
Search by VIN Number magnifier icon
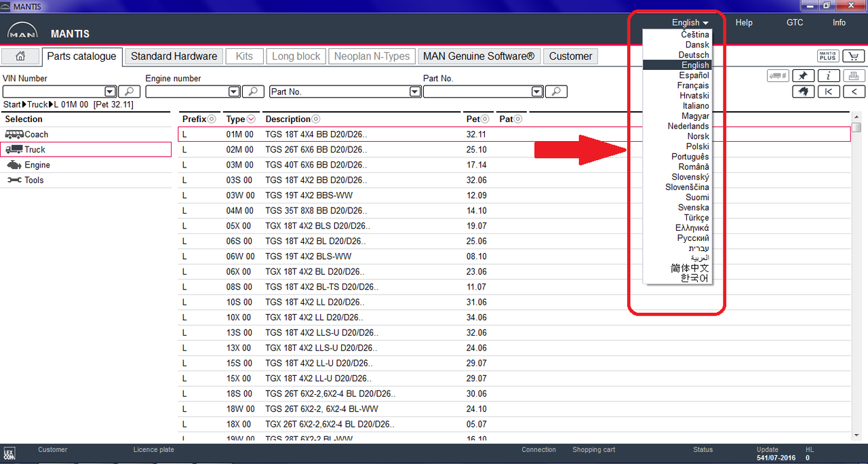[129, 92]
